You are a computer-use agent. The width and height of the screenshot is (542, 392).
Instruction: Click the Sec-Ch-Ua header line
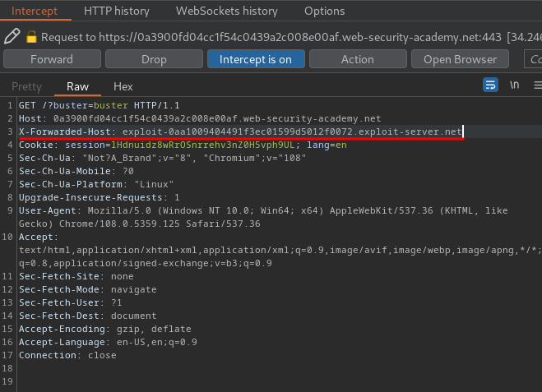(x=163, y=158)
